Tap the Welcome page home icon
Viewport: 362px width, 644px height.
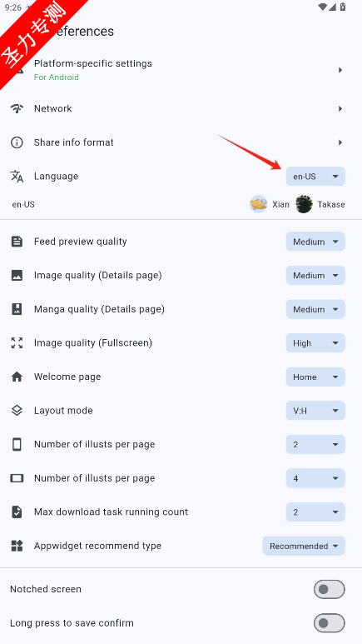(17, 377)
